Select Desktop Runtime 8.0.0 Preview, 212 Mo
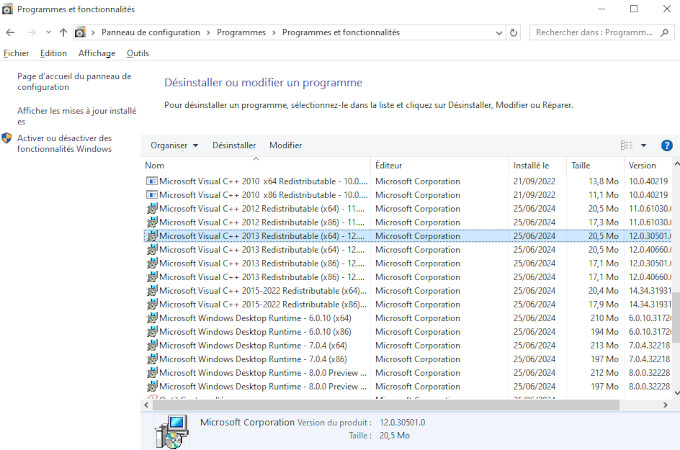The height and width of the screenshot is (450, 680). pyautogui.click(x=408, y=373)
